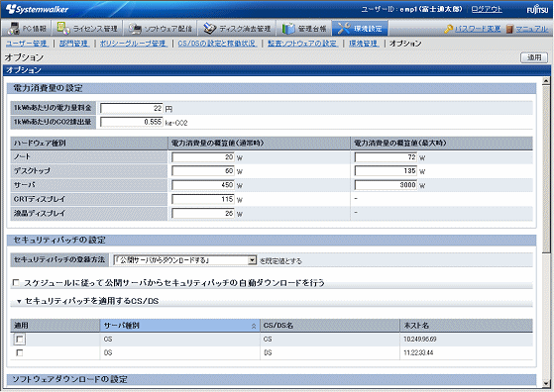The width and height of the screenshot is (554, 392).
Task: Open the manual book icon
Action: click(x=509, y=29)
